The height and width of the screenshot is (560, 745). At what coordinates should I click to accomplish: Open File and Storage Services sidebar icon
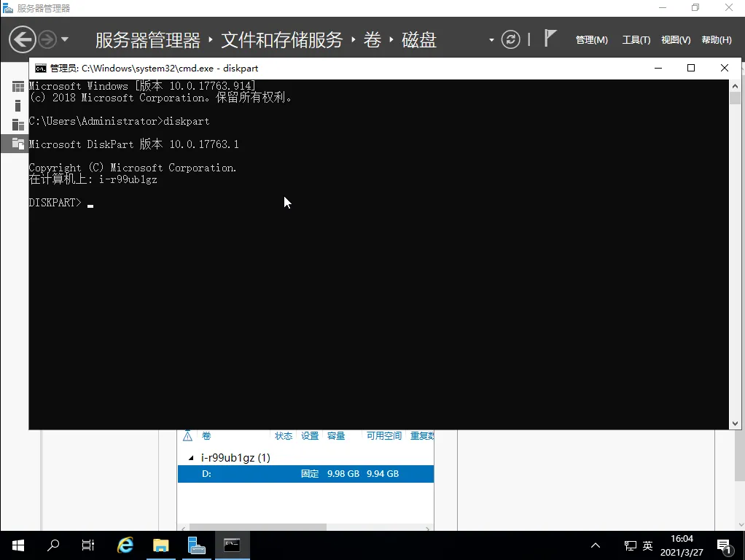18,144
